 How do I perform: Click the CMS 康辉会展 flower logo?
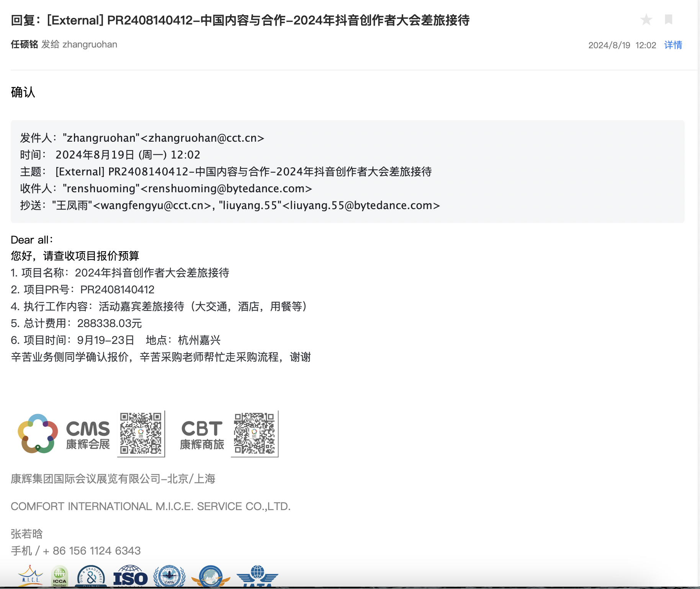click(x=38, y=434)
